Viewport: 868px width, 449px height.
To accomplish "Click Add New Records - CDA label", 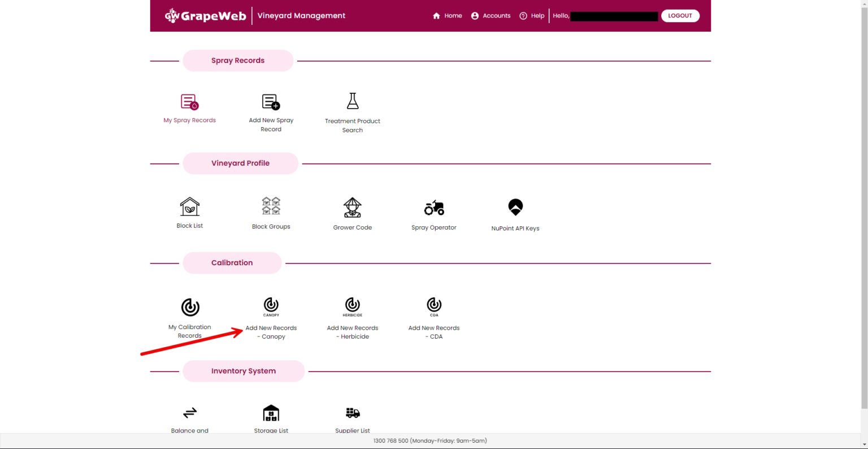I will (x=434, y=332).
